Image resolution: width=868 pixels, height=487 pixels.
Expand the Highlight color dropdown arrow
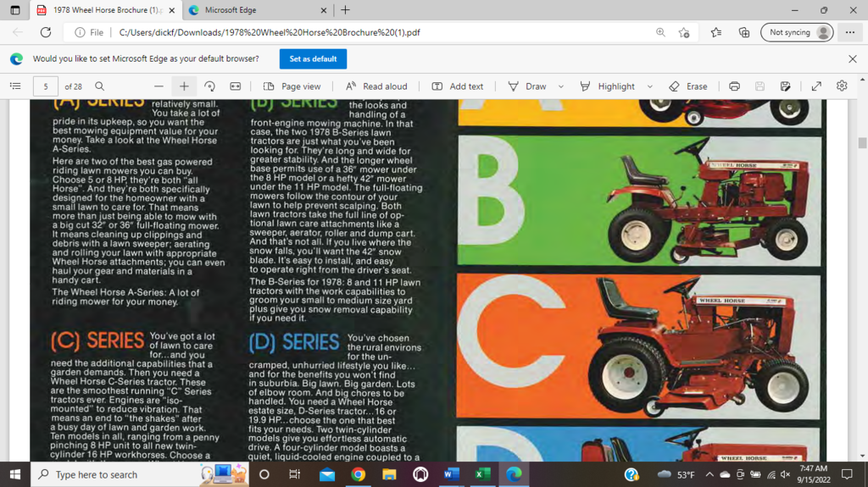point(650,86)
